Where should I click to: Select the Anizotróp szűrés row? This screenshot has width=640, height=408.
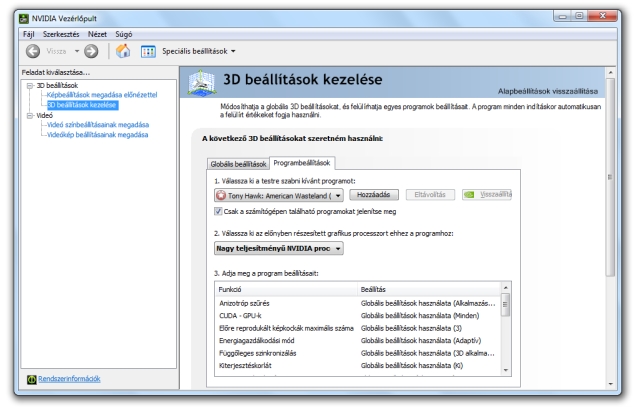click(358, 304)
